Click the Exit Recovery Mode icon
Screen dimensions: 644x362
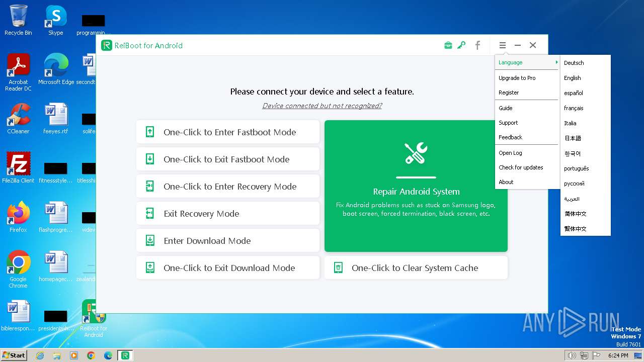pos(150,214)
